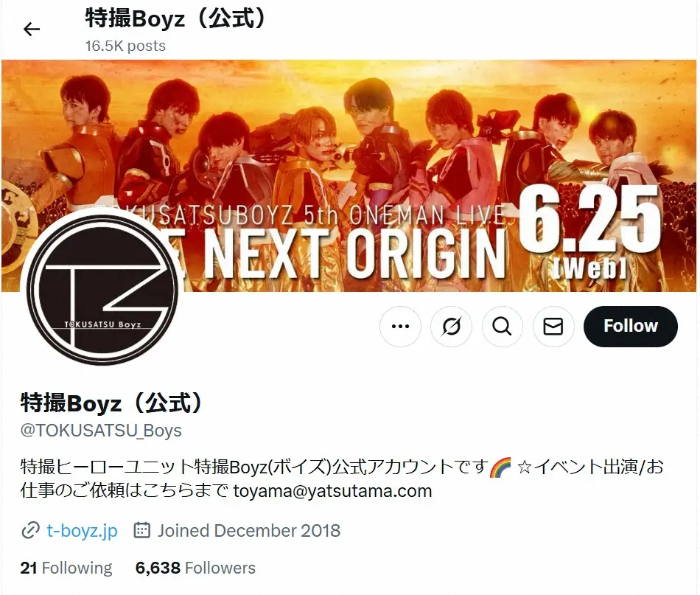
Task: Click the @TOKUSATSU_Boys handle
Action: [x=101, y=430]
